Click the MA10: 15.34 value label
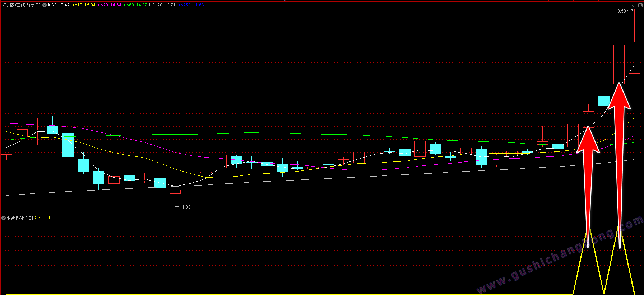This screenshot has width=644, height=295. 83,5
